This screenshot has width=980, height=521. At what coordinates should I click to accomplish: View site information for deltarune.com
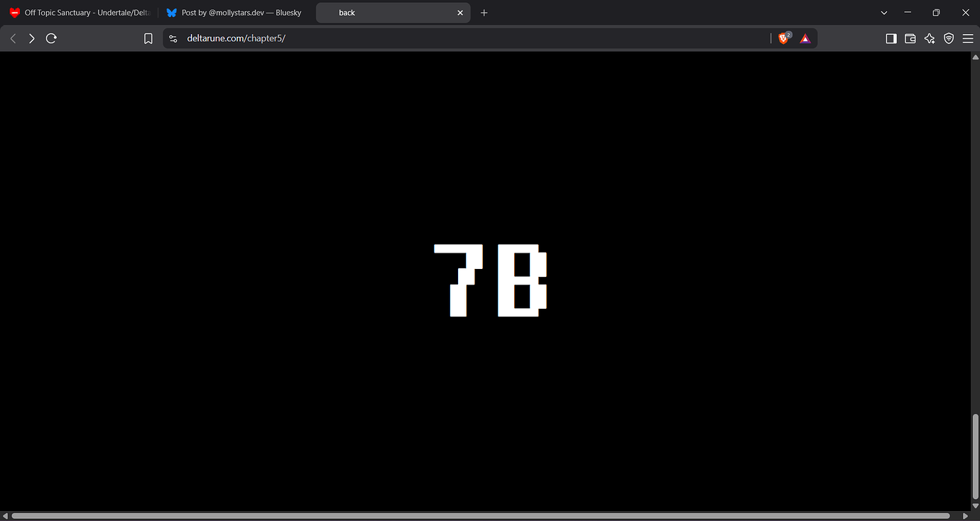pyautogui.click(x=173, y=38)
